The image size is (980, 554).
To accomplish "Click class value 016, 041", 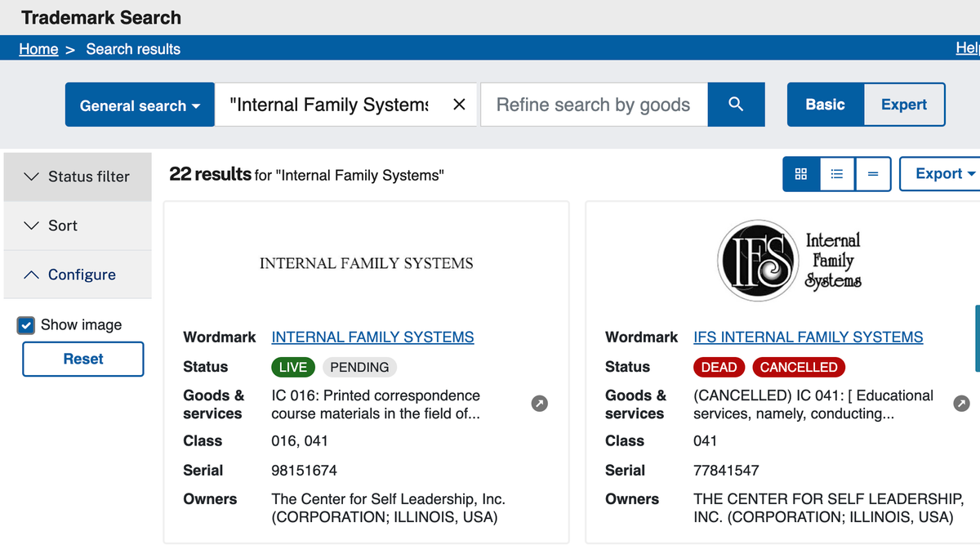I will tap(300, 440).
